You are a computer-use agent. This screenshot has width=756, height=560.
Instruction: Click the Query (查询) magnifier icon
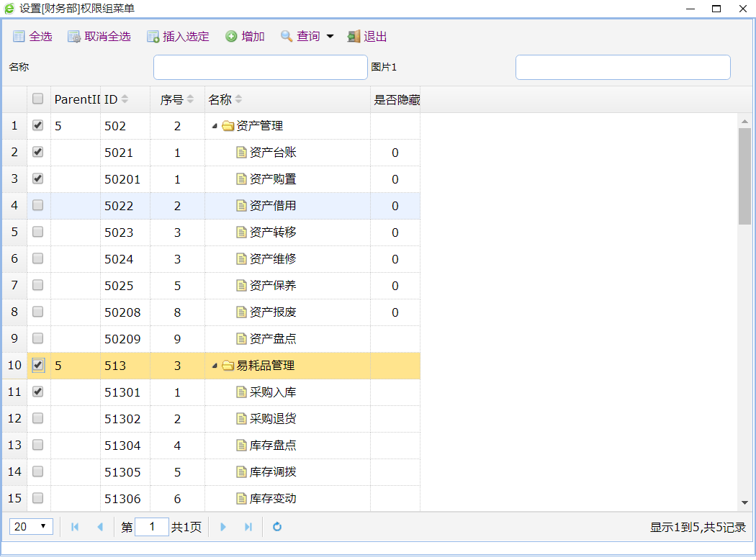coord(287,37)
